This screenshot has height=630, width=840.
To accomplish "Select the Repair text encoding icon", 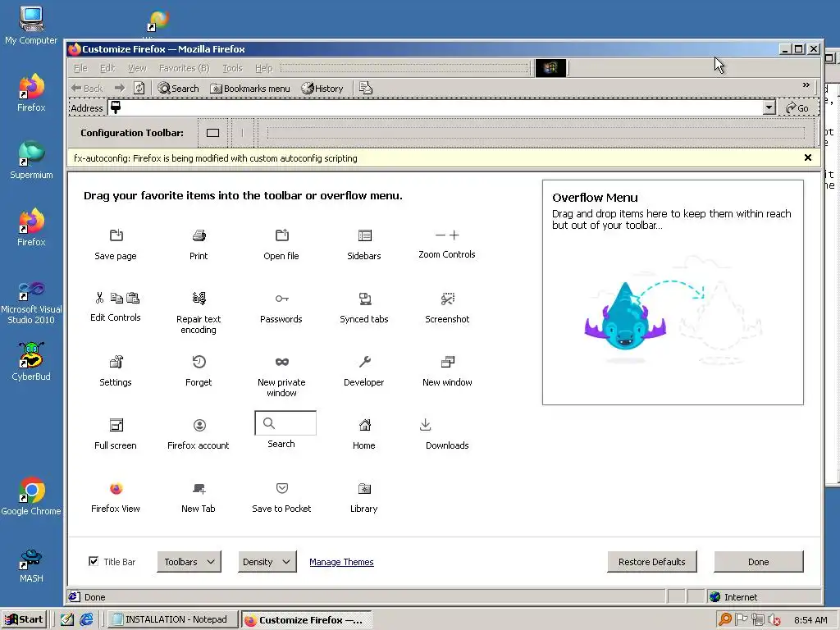I will click(199, 299).
